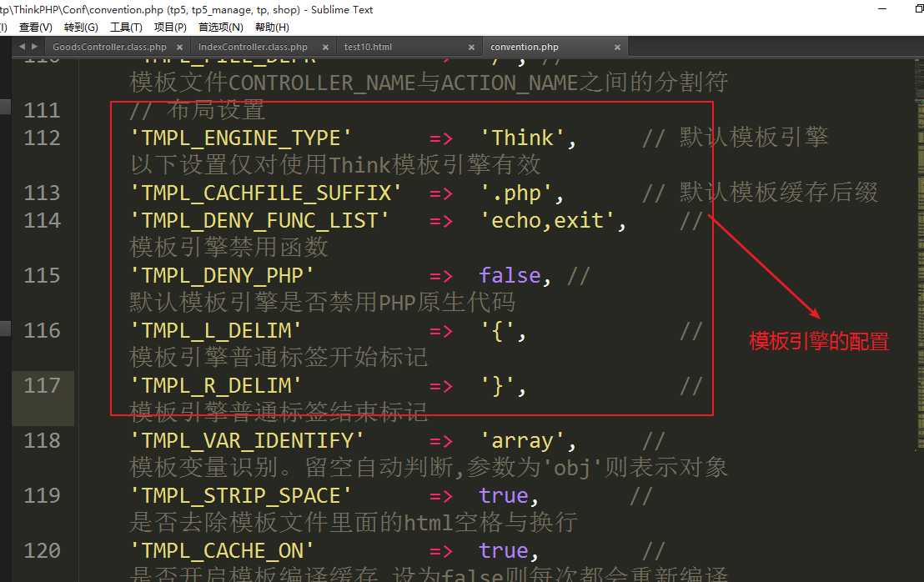The height and width of the screenshot is (582, 924).
Task: Open the 工具(T) menu
Action: (x=126, y=28)
